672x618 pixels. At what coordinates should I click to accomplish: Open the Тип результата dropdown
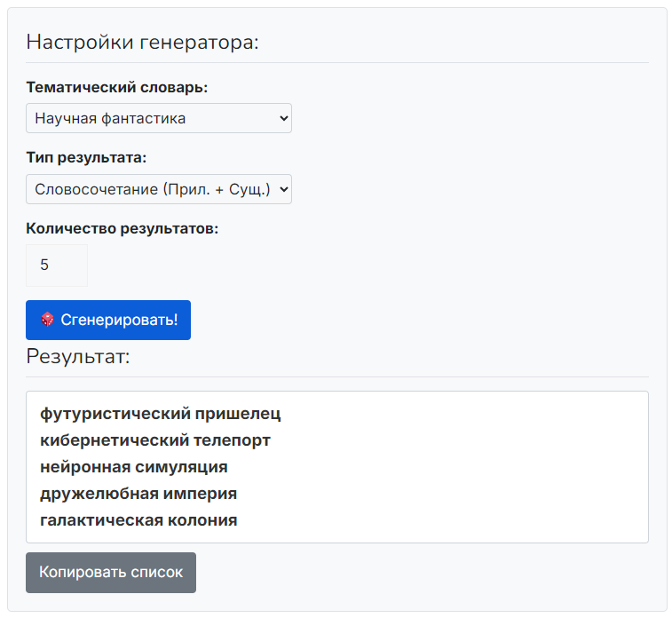[159, 189]
